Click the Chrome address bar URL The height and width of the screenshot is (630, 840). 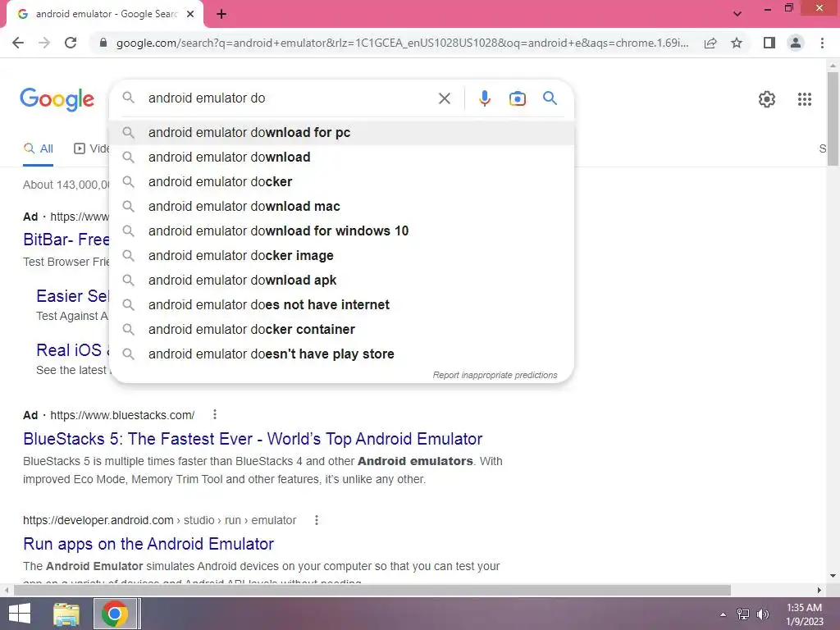[402, 43]
